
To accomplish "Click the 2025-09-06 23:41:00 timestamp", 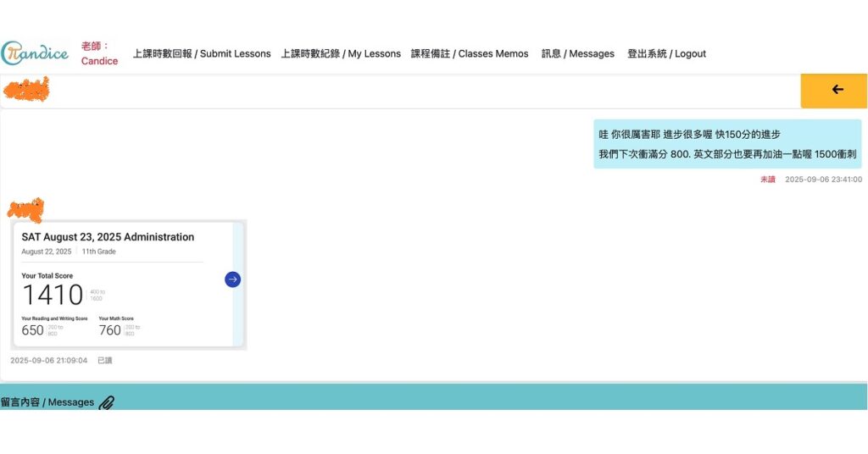I will click(823, 180).
